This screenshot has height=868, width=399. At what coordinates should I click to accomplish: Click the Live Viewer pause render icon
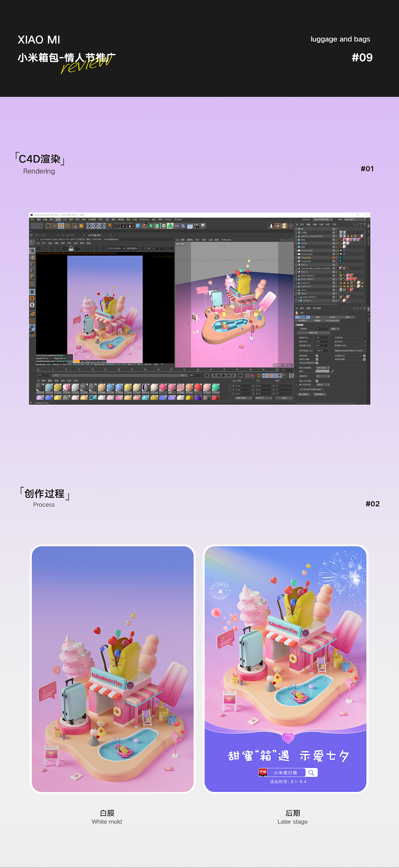click(52, 249)
